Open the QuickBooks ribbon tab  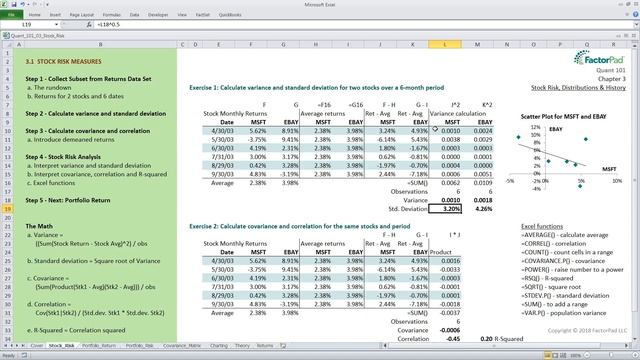pos(230,15)
